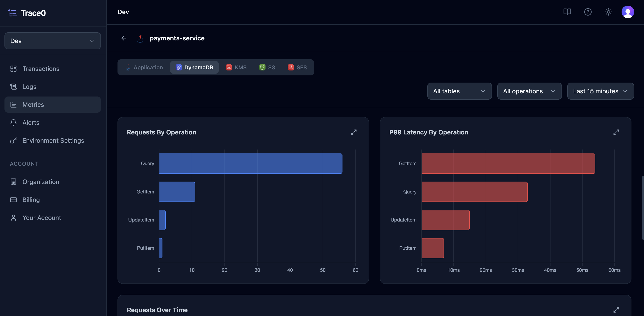The width and height of the screenshot is (644, 316).
Task: Click the Alerts bell icon
Action: (13, 123)
